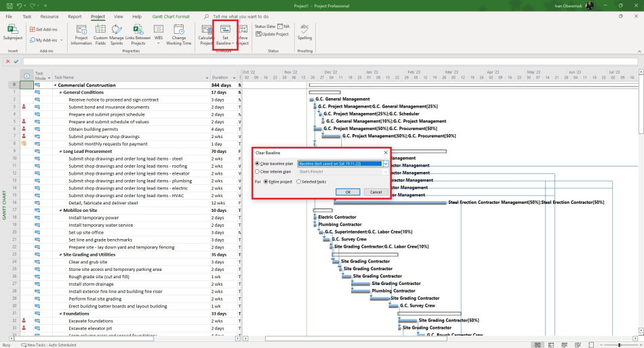
Task: Collapse Foundations summary task
Action: [61, 313]
